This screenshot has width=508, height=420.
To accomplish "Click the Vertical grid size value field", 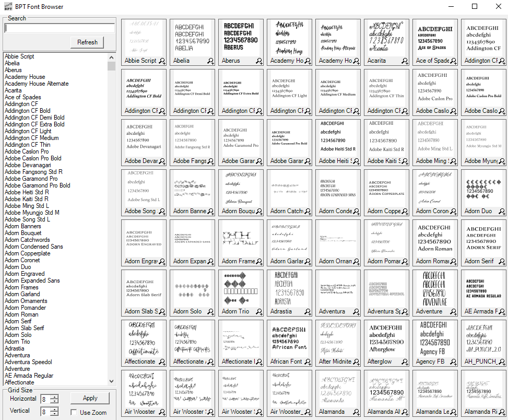I will [46, 412].
